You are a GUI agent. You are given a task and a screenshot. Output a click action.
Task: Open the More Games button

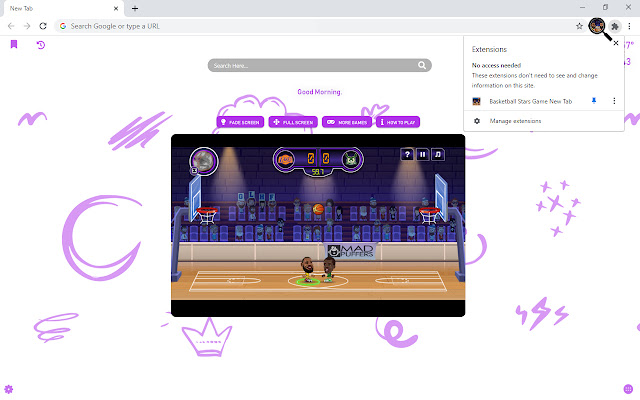point(347,122)
